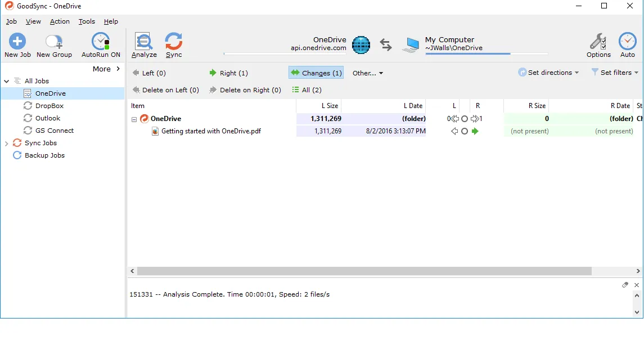Click the swap sides arrows icon
The image size is (644, 345).
[385, 44]
